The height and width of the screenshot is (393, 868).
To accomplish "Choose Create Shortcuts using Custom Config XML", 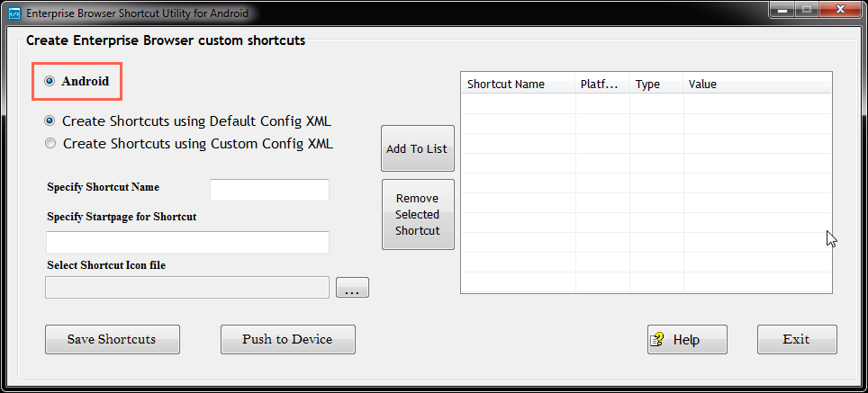I will pyautogui.click(x=50, y=143).
